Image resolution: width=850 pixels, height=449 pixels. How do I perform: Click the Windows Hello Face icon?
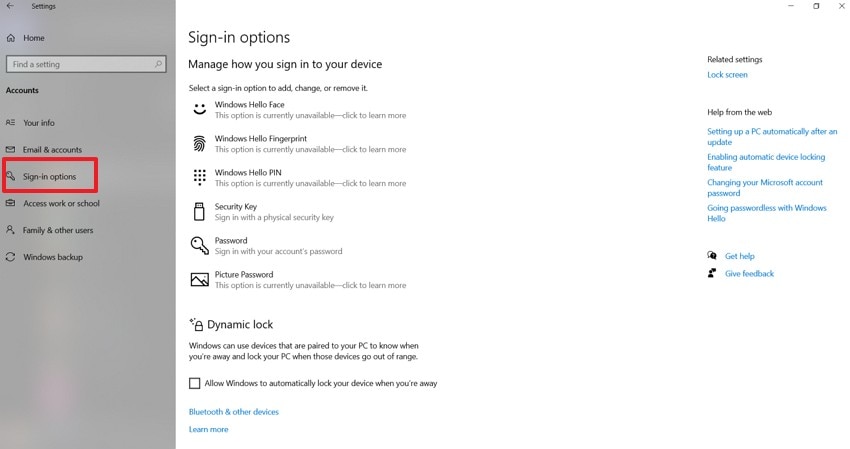pos(199,108)
